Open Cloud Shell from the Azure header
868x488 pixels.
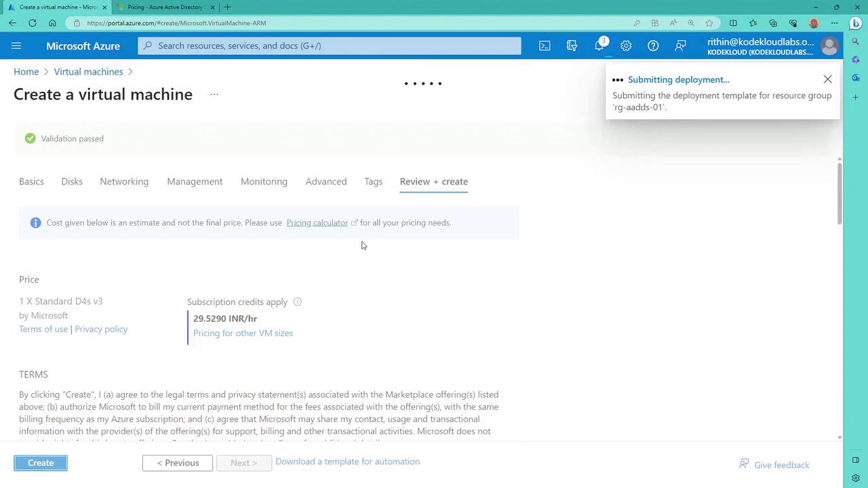coord(545,45)
